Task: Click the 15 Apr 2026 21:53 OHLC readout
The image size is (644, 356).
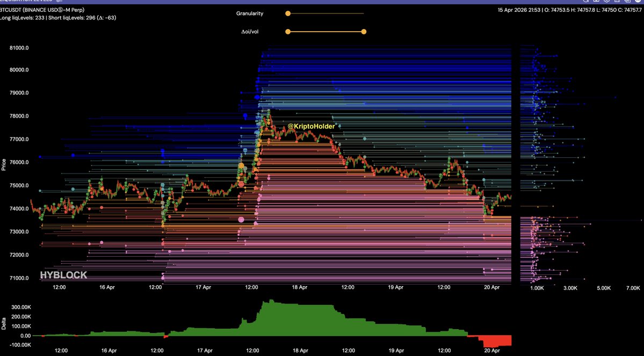Action: click(x=570, y=10)
